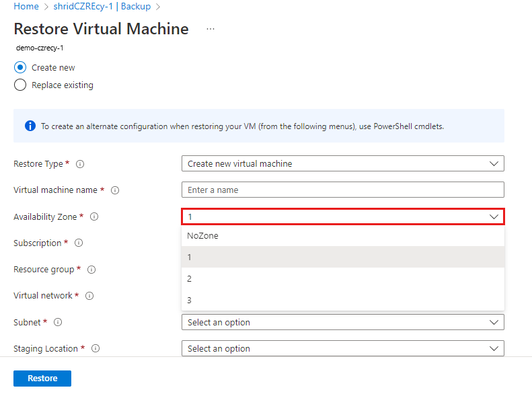Click the Virtual network info icon
532x396 pixels.
pyautogui.click(x=89, y=296)
